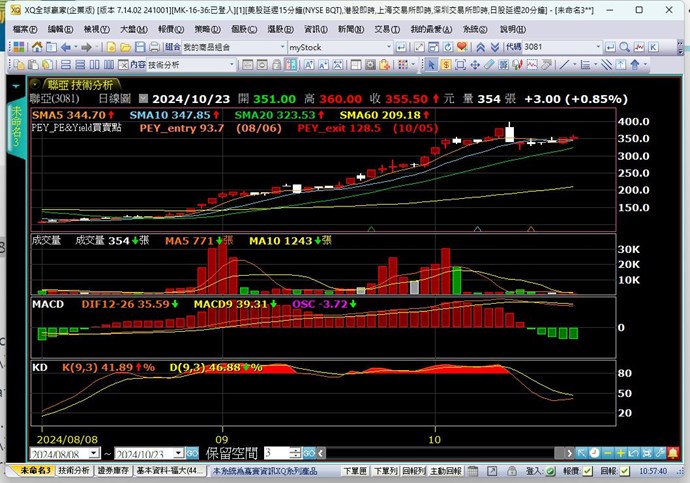
Task: Click the calendar icon next to 日線圖
Action: point(143,99)
